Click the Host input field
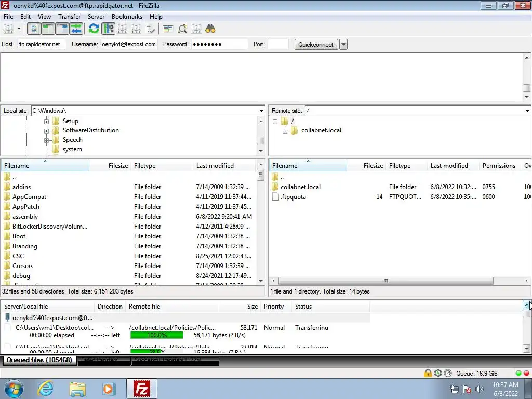 (x=42, y=45)
